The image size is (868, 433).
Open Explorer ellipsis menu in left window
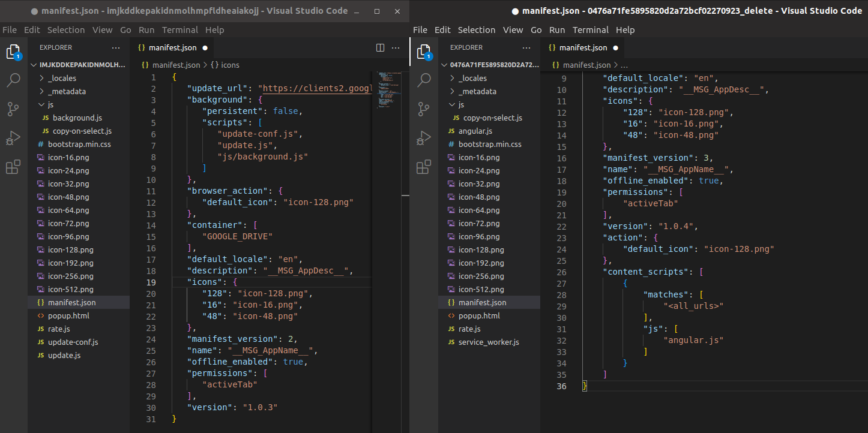pos(116,47)
